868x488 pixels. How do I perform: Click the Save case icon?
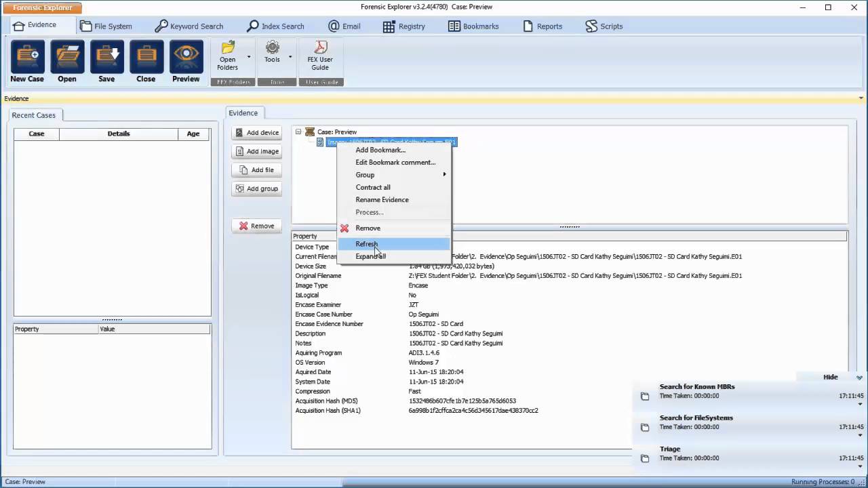[106, 57]
